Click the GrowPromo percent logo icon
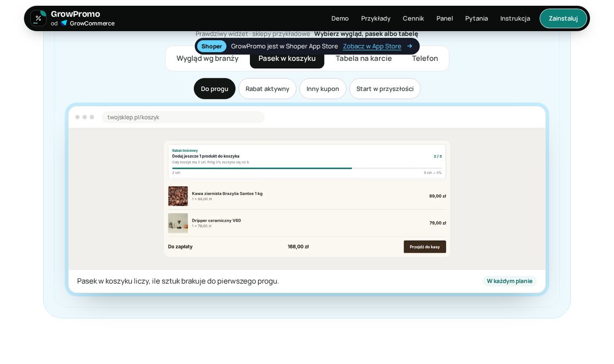 pos(38,18)
